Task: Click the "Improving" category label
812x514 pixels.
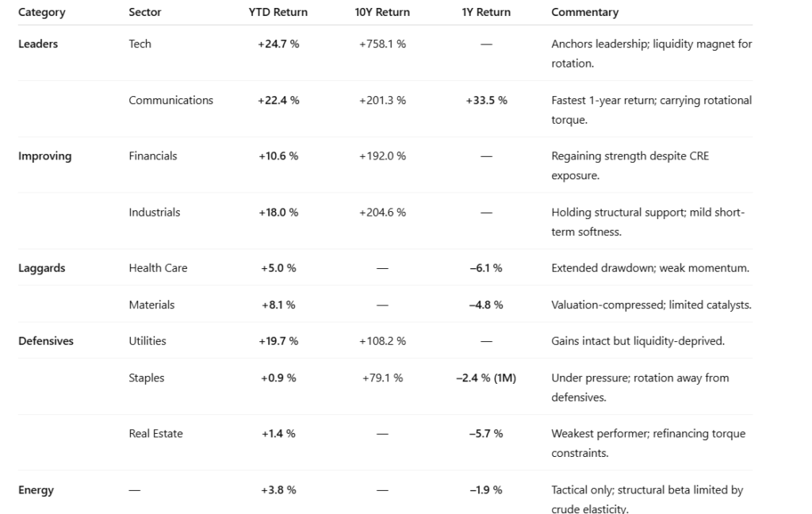Action: [44, 156]
